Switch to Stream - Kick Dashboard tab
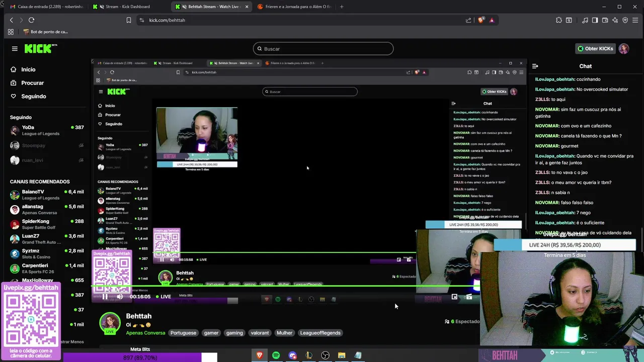 (x=127, y=7)
